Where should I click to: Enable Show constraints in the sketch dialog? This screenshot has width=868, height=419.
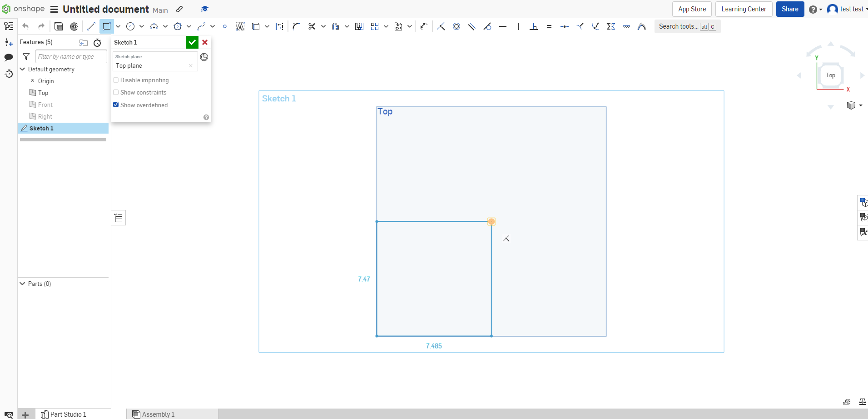click(116, 92)
